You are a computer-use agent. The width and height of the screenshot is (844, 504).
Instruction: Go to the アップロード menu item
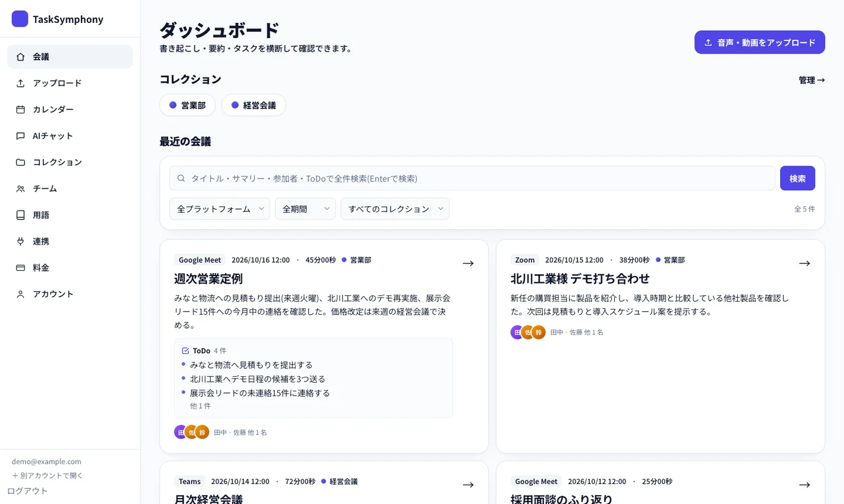pyautogui.click(x=70, y=83)
